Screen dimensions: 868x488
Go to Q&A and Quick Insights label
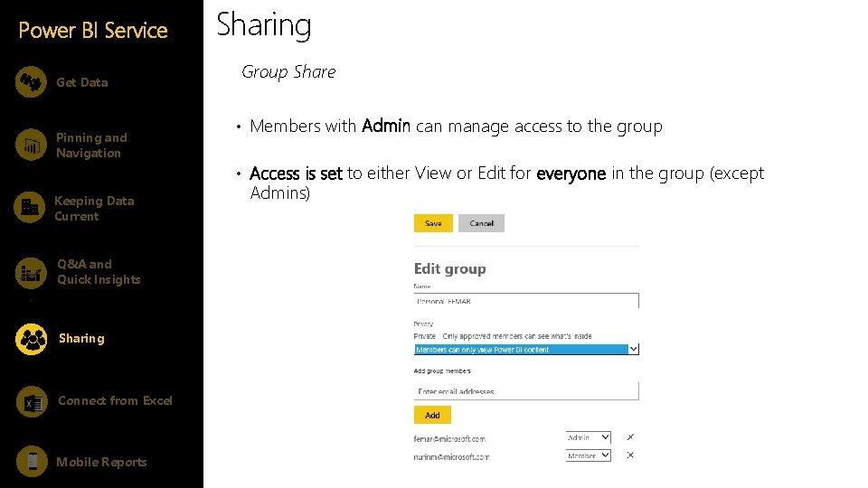click(x=99, y=272)
